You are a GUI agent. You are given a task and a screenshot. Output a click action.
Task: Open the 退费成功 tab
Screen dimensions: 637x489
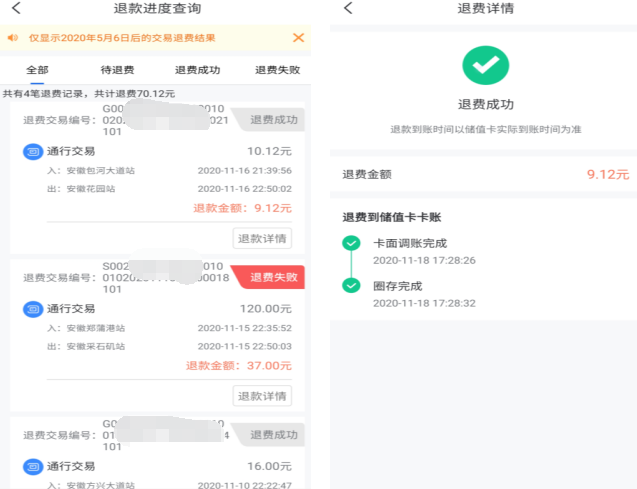(197, 70)
